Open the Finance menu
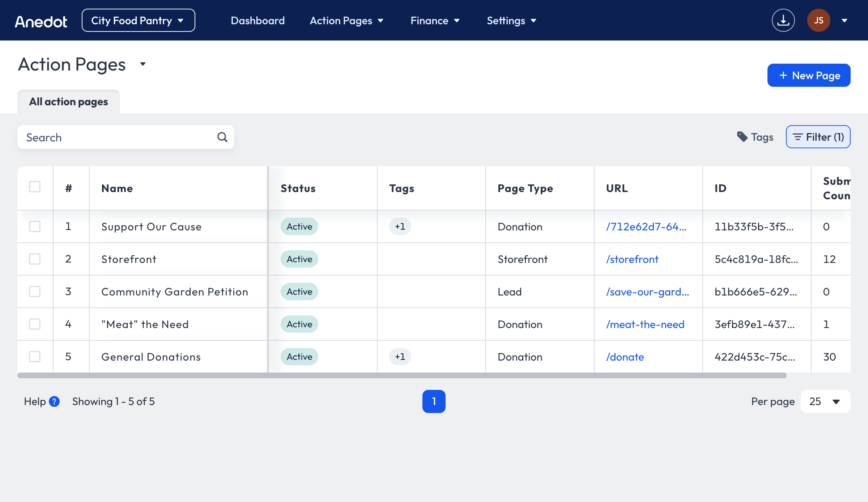The width and height of the screenshot is (868, 502). click(435, 21)
